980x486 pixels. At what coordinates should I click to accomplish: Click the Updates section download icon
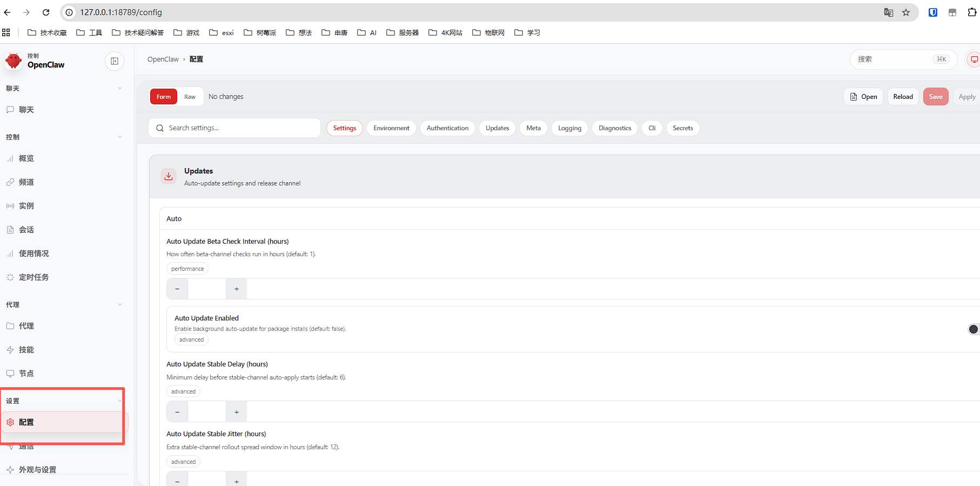169,176
